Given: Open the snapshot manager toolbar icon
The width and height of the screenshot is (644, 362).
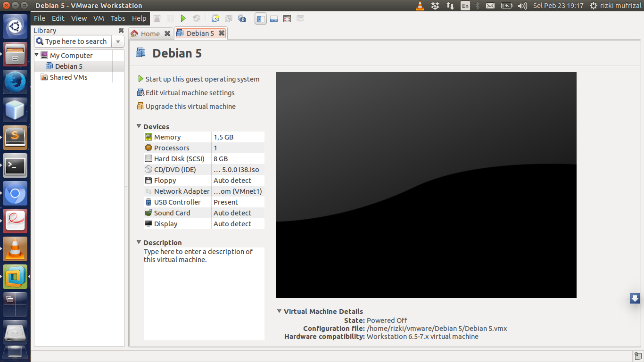Looking at the screenshot, I should [x=242, y=18].
